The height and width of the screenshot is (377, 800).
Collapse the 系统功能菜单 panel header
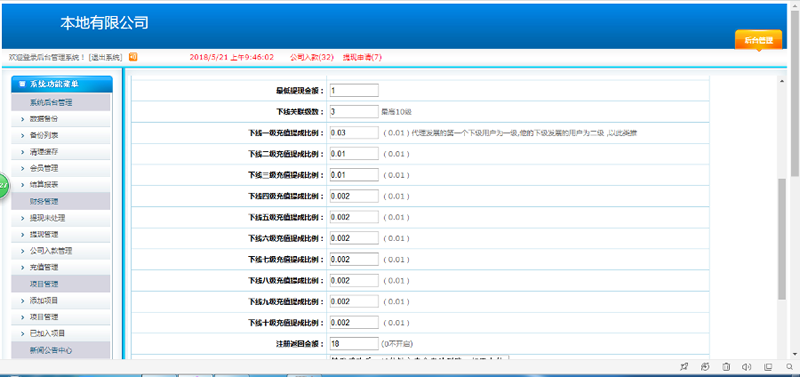click(x=62, y=84)
